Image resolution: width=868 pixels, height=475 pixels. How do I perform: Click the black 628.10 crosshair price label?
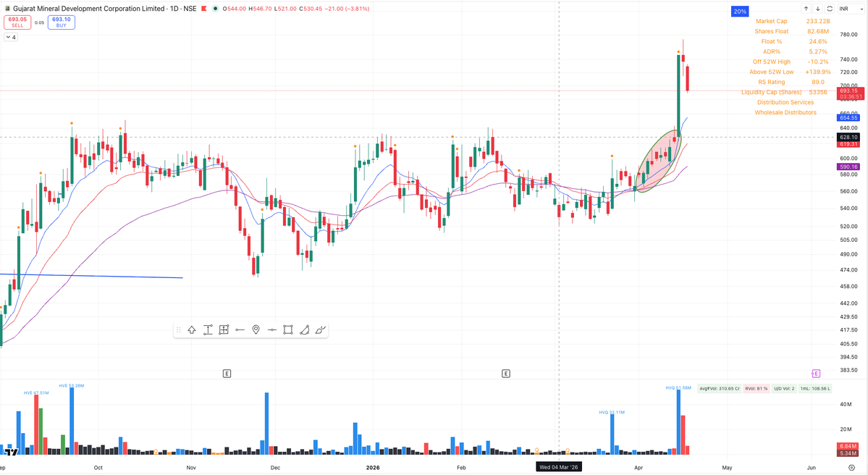pos(848,137)
